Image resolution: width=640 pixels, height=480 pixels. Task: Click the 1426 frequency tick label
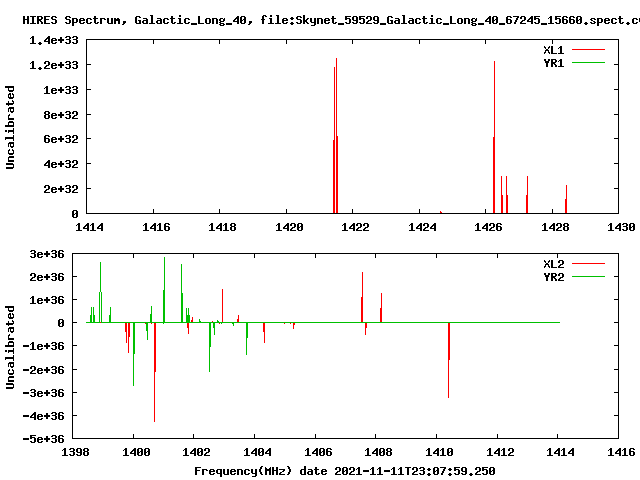click(x=488, y=227)
